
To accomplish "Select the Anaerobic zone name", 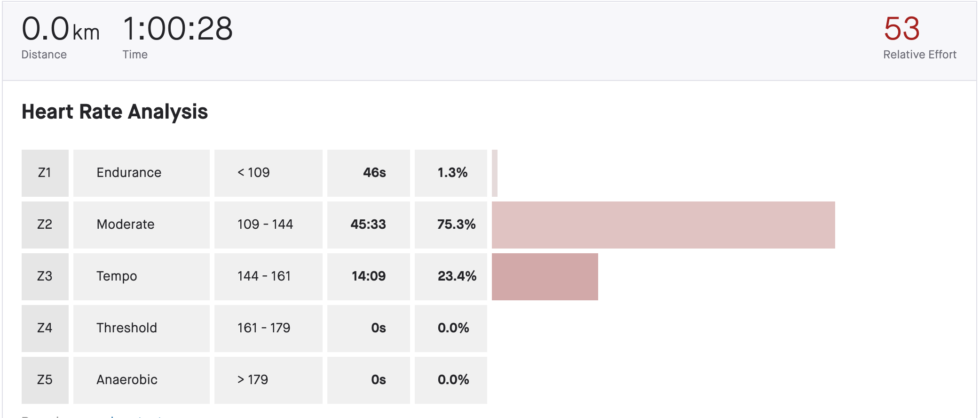I will pos(127,380).
